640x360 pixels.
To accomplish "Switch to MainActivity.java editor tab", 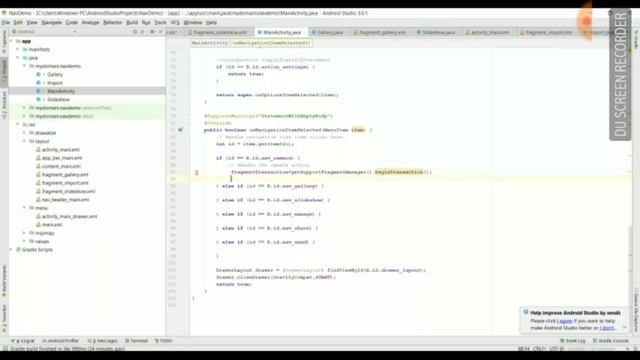I will click(281, 32).
